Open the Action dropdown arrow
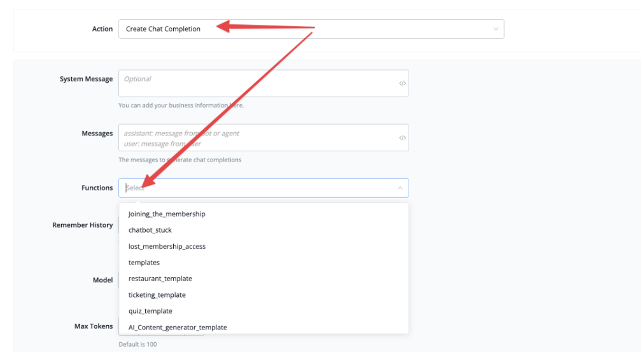Image resolution: width=644 pixels, height=360 pixels. coord(495,29)
